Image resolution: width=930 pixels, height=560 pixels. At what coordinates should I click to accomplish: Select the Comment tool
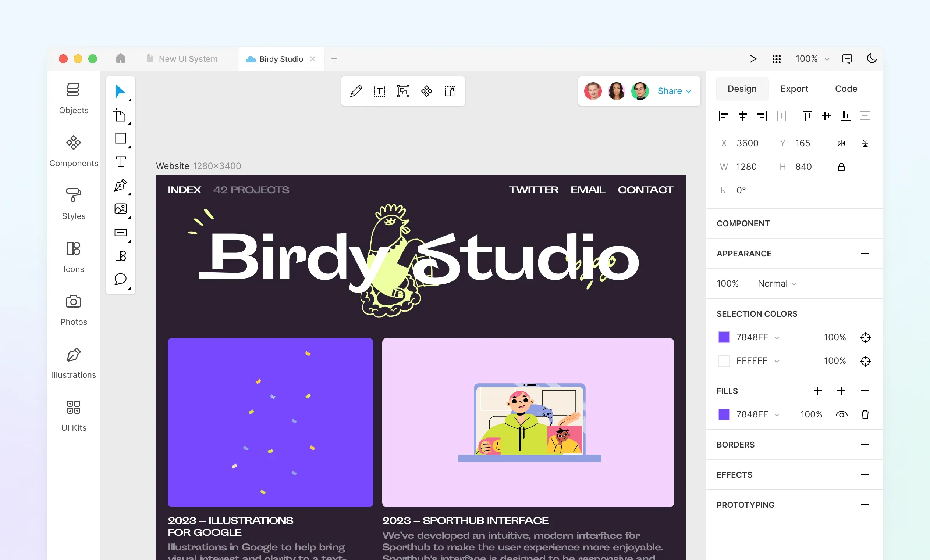coord(120,278)
